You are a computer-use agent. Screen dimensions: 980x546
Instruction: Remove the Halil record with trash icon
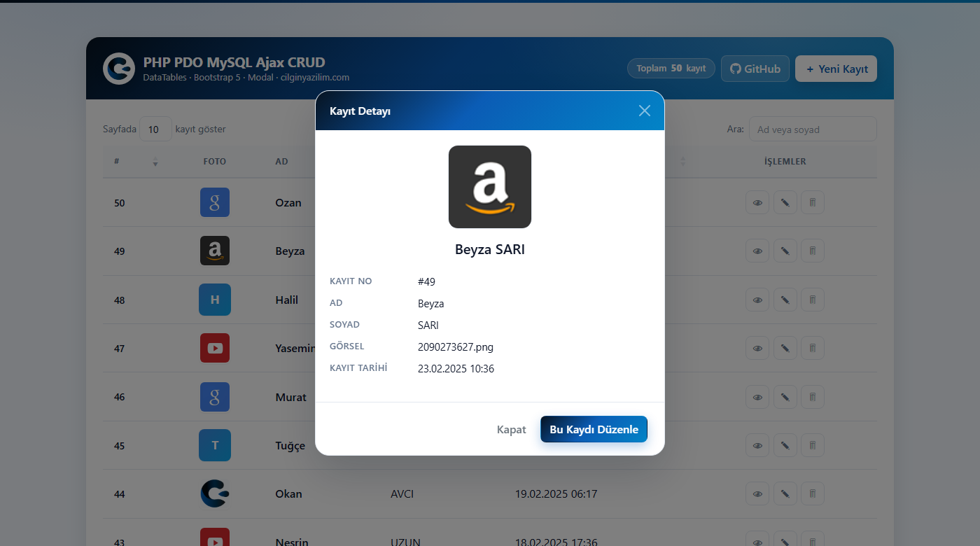click(x=813, y=300)
